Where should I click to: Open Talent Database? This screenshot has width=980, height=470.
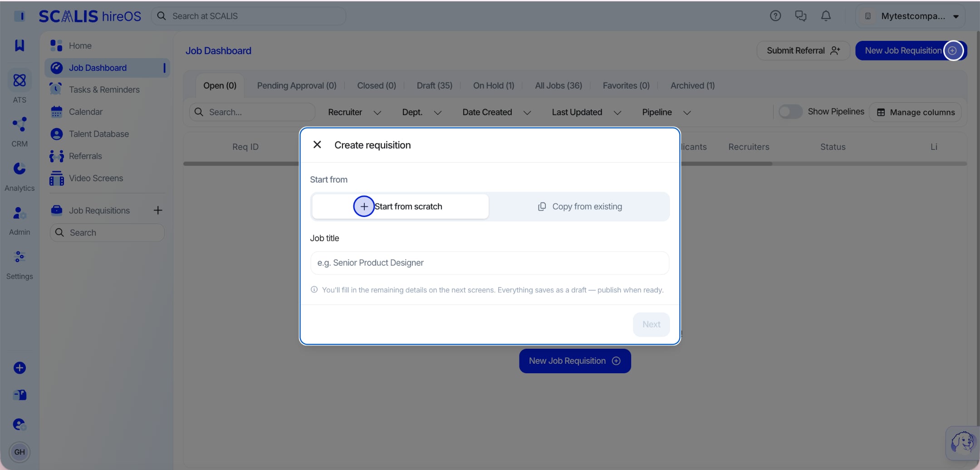(107, 134)
